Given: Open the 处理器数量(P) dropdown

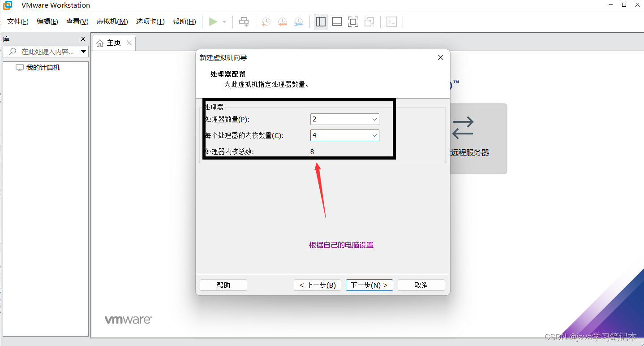Looking at the screenshot, I should pos(345,119).
